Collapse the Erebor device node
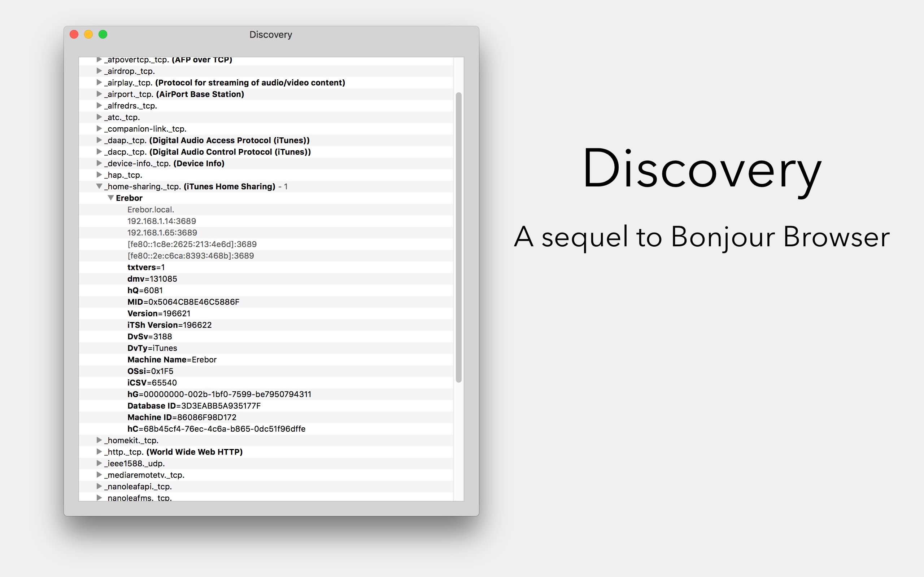The width and height of the screenshot is (924, 577). coord(111,198)
